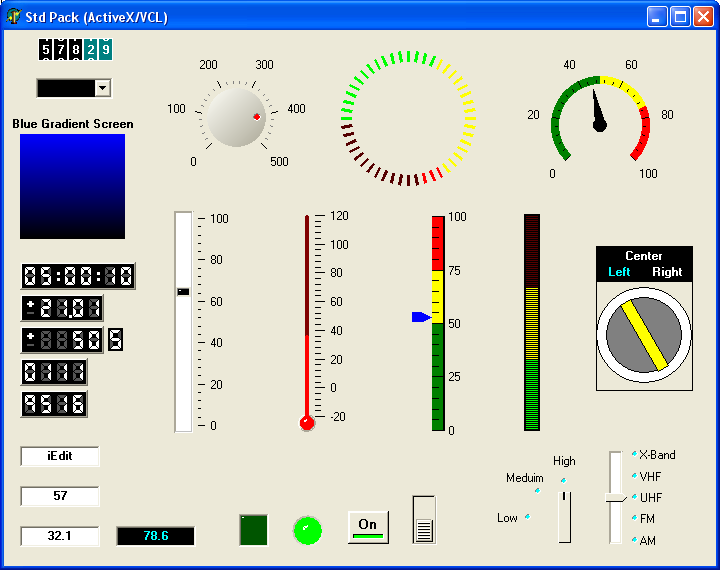720x570 pixels.
Task: Select the UHF slider position
Action: pos(634,497)
